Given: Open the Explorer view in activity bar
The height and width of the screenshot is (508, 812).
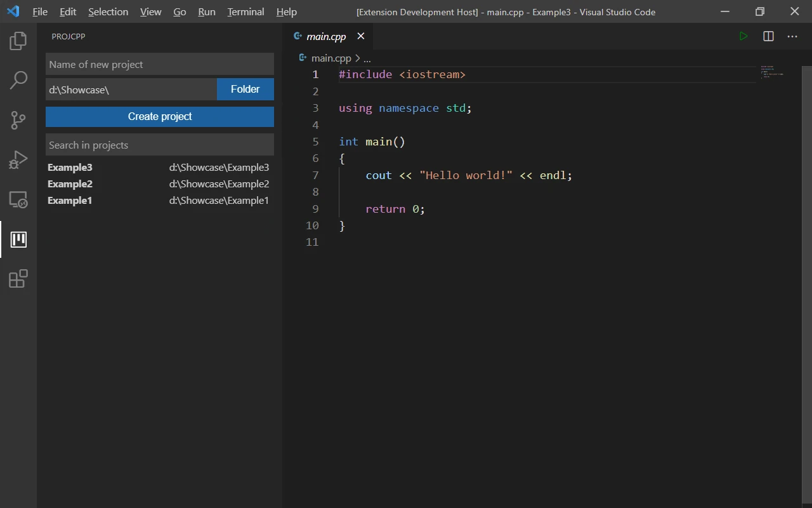Looking at the screenshot, I should point(18,41).
